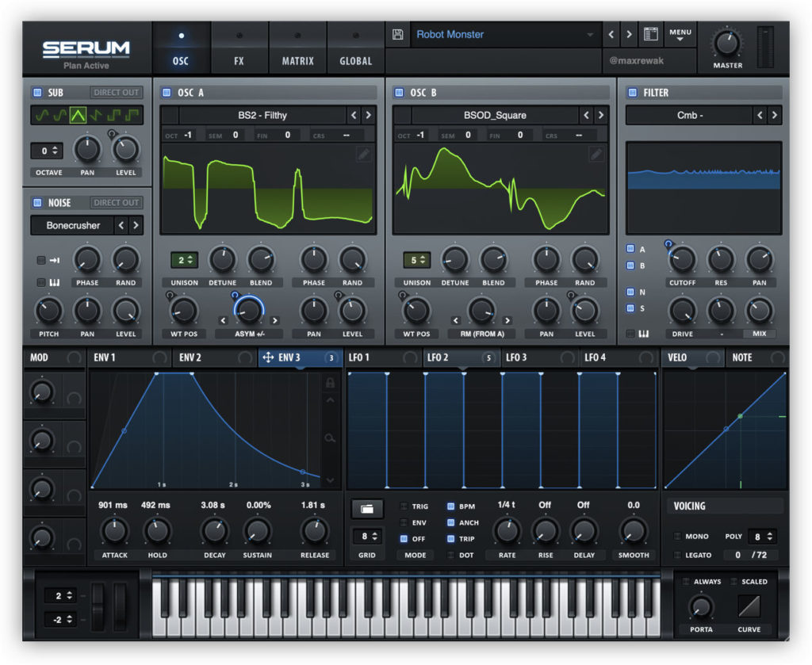Open the Robot Monster preset dropdown
The height and width of the screenshot is (665, 812).
pyautogui.click(x=506, y=35)
